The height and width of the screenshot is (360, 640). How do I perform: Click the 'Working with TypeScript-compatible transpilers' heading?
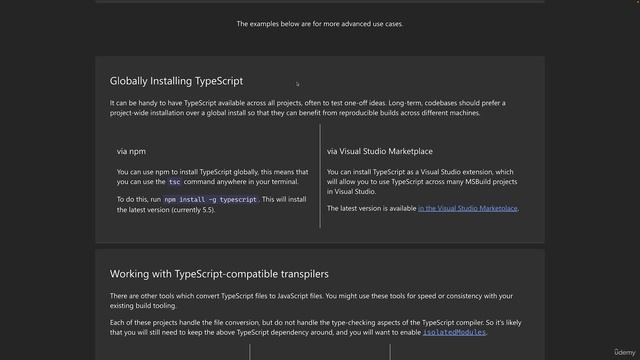(x=219, y=274)
